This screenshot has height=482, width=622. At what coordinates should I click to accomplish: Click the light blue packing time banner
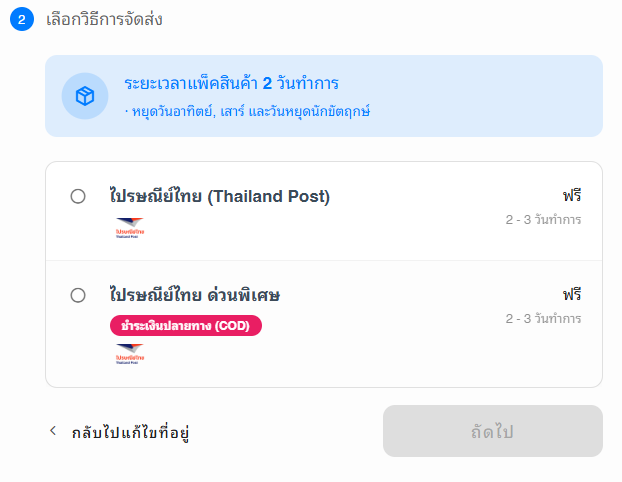pyautogui.click(x=324, y=96)
